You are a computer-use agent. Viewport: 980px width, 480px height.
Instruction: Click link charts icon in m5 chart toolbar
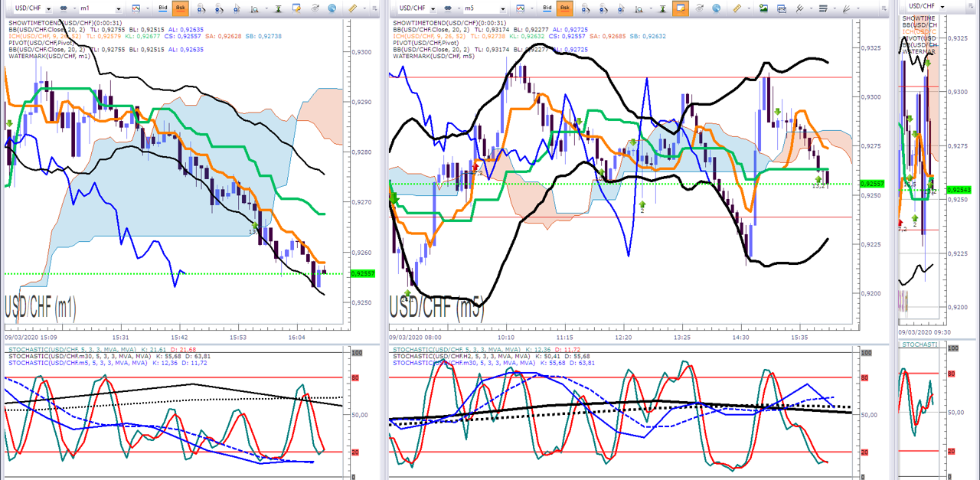click(x=448, y=8)
